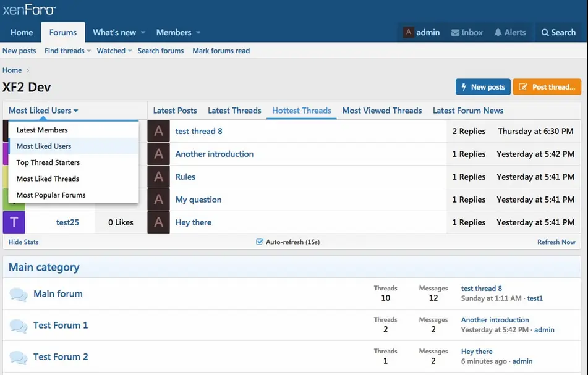Click the Test Forum 1 speech bubble icon
Image resolution: width=588 pixels, height=375 pixels.
[x=19, y=326]
